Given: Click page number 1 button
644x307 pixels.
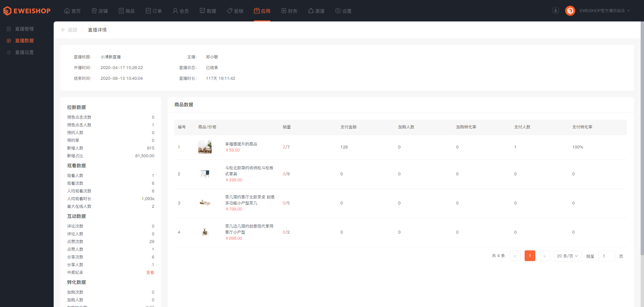Looking at the screenshot, I should 530,256.
